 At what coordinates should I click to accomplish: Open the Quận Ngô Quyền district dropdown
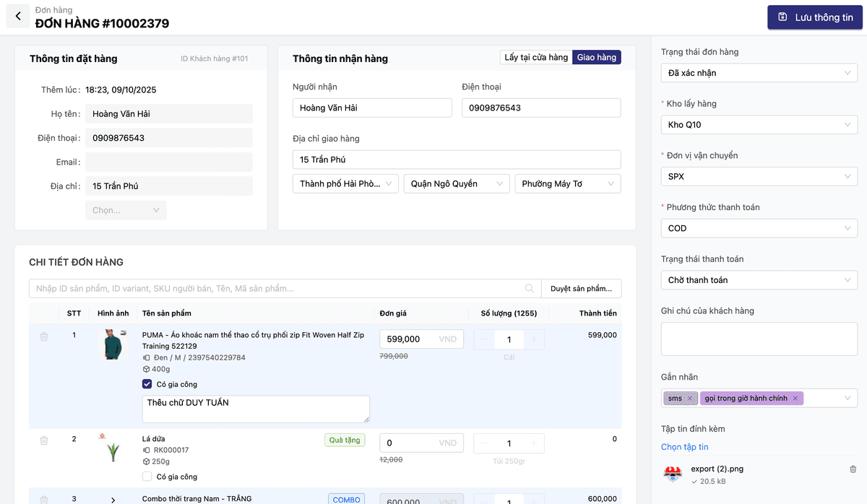457,184
